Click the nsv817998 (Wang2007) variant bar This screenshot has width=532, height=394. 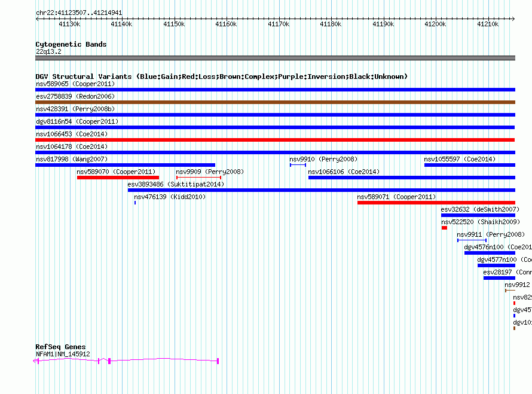pyautogui.click(x=125, y=165)
